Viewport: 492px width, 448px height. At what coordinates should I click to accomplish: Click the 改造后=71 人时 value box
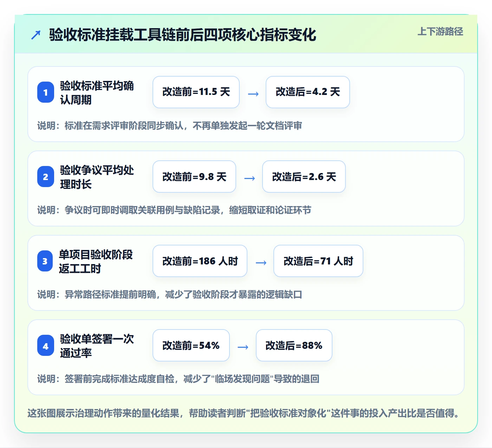pyautogui.click(x=318, y=261)
